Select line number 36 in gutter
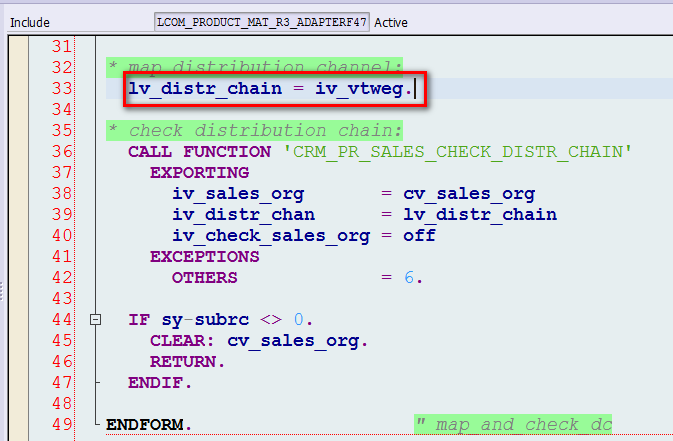The width and height of the screenshot is (673, 441). pos(62,152)
